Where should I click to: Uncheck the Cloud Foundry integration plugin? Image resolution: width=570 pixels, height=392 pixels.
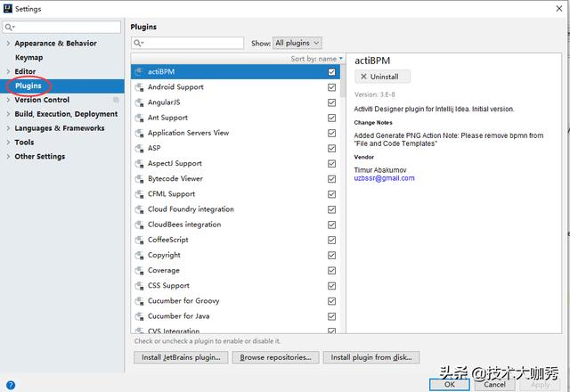tap(331, 209)
